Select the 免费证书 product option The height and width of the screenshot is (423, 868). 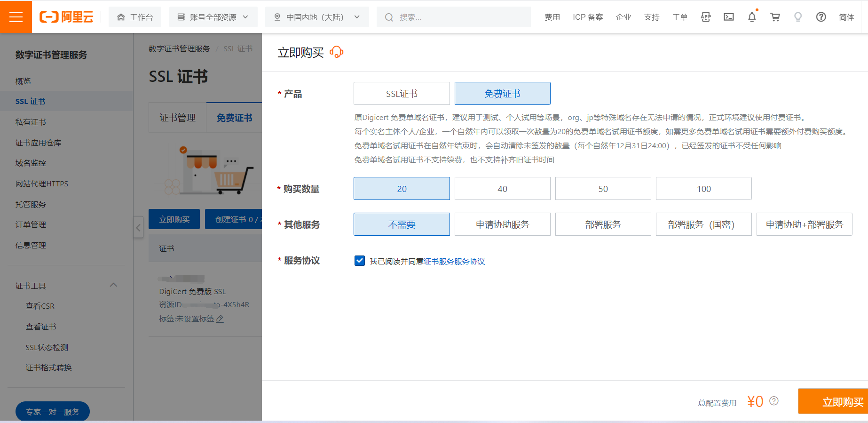click(503, 94)
